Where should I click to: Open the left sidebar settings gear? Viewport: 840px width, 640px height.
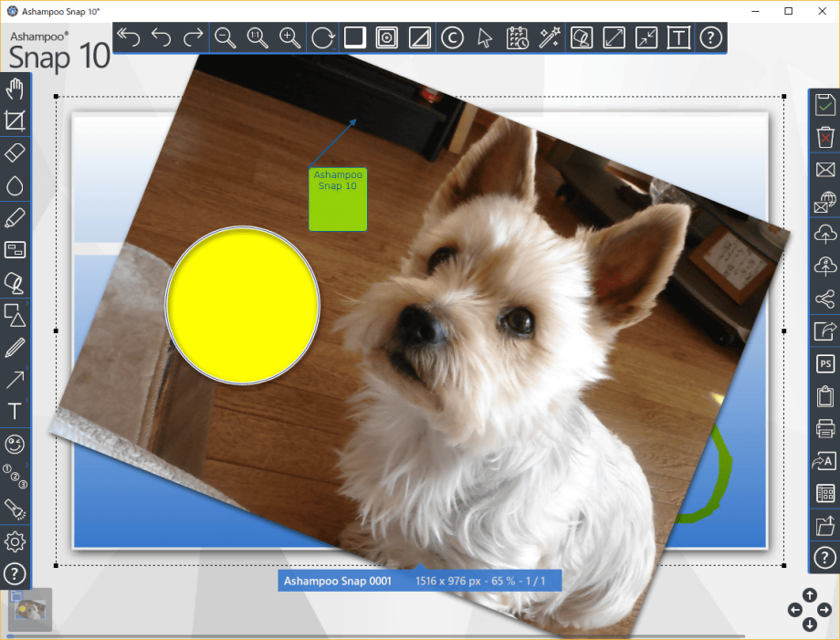15,542
